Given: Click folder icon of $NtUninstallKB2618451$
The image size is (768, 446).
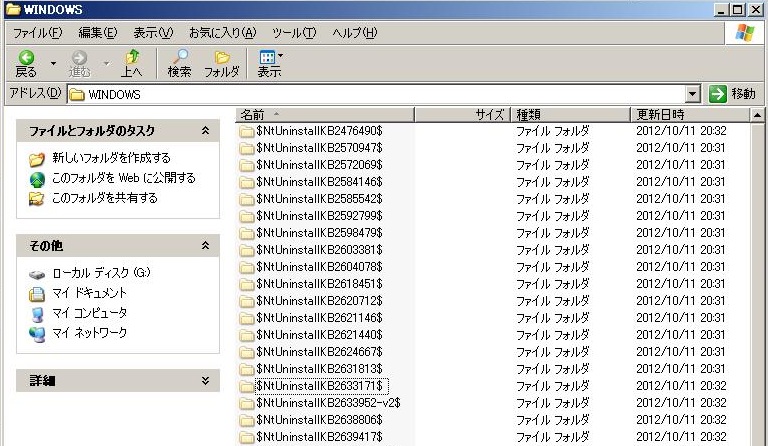Looking at the screenshot, I should 246,284.
